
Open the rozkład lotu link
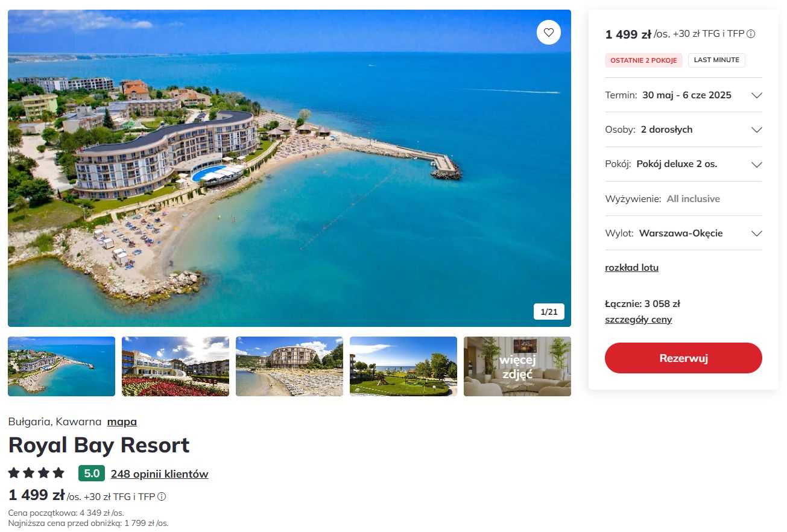(x=631, y=268)
